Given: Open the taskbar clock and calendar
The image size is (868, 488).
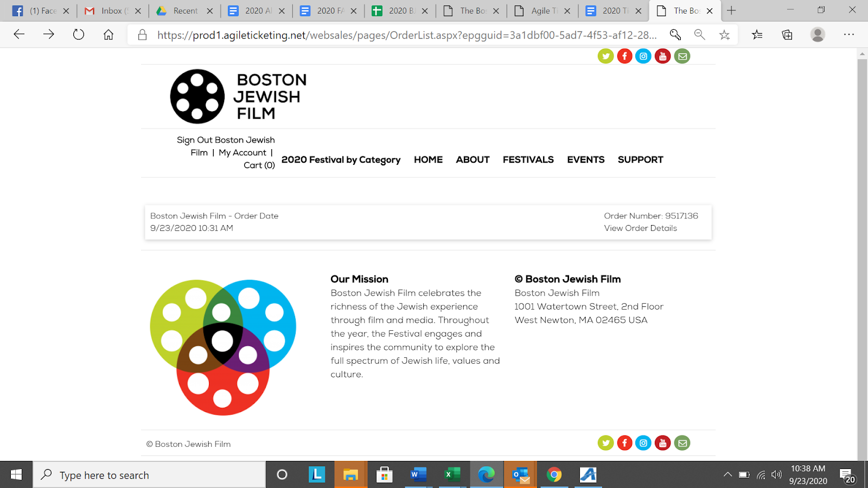Looking at the screenshot, I should [x=808, y=474].
